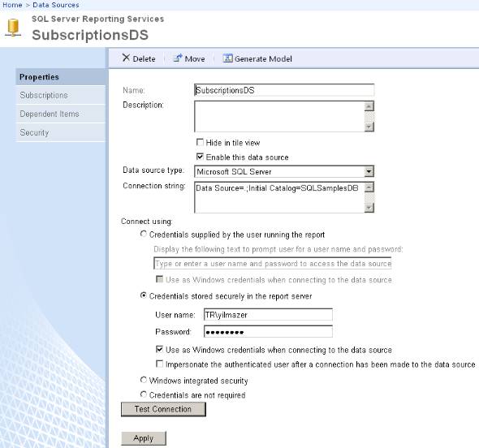This screenshot has width=479, height=448.
Task: Go to the Security tab
Action: 61,132
